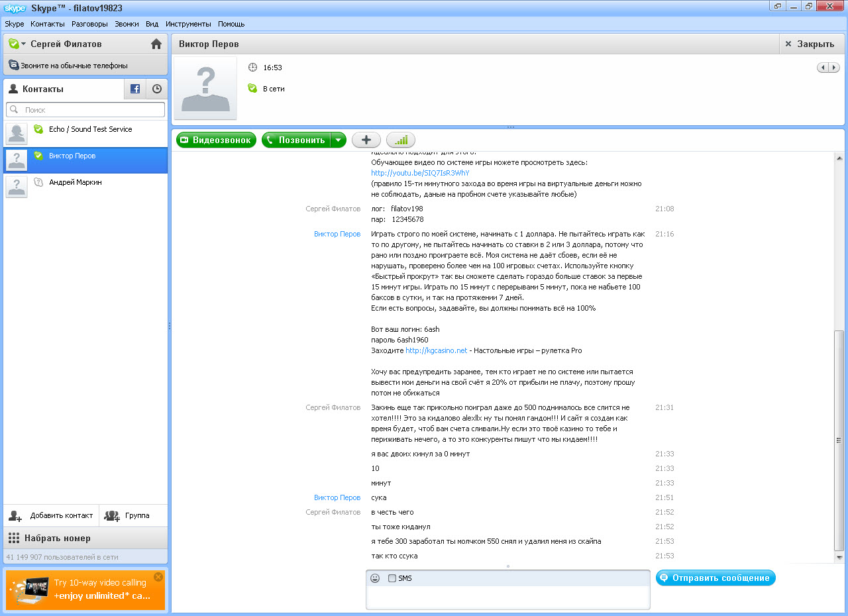Click Отправить сообщение send button
848x616 pixels.
[715, 578]
